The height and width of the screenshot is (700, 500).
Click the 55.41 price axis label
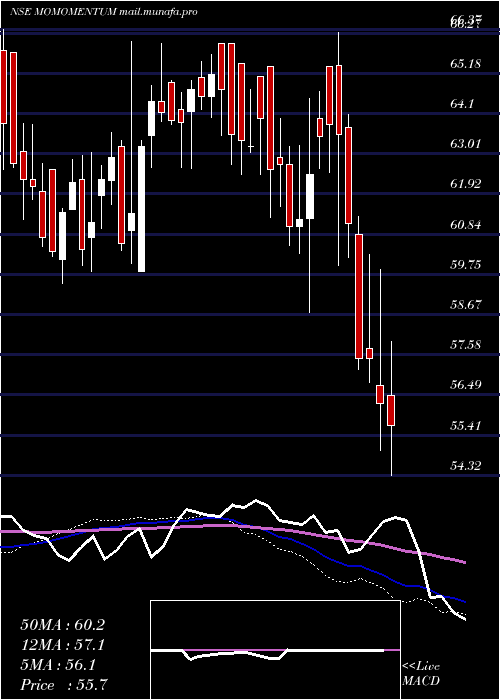(465, 425)
